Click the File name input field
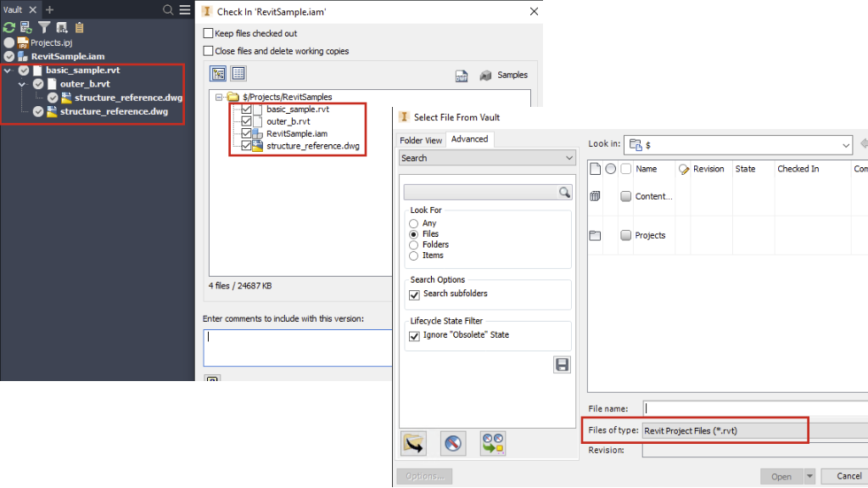Screen dimensions: 868x488 [756, 408]
